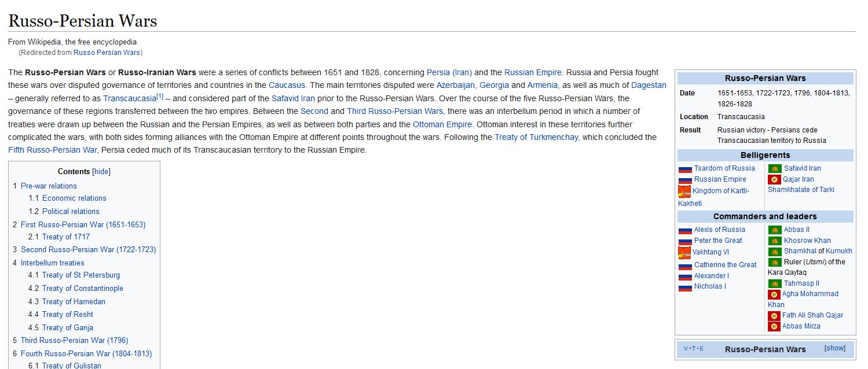Click the red flag icon beside Agha Mohammad Khan
The height and width of the screenshot is (369, 868).
click(x=774, y=294)
